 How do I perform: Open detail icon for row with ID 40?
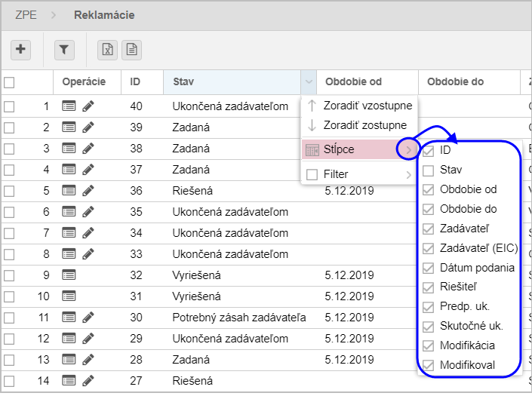tap(69, 106)
